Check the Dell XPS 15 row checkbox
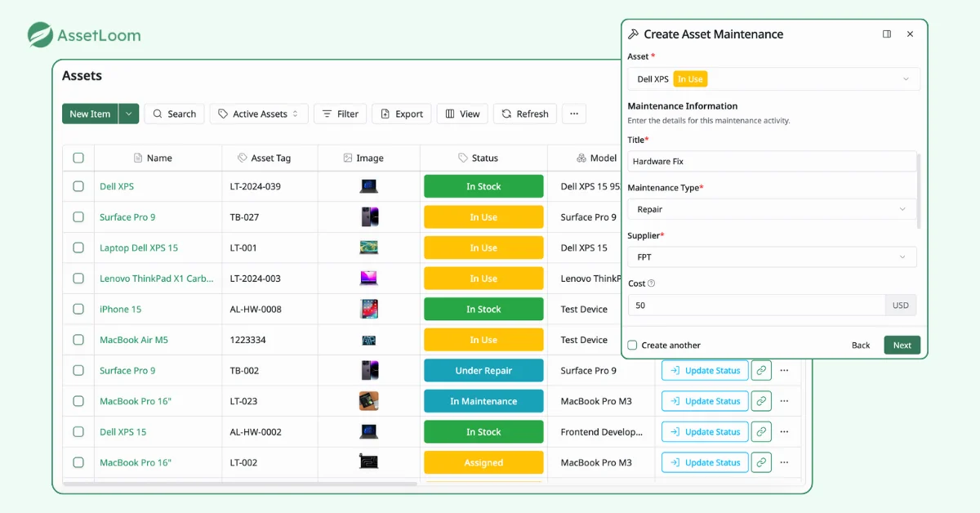Viewport: 980px width, 513px height. (78, 432)
